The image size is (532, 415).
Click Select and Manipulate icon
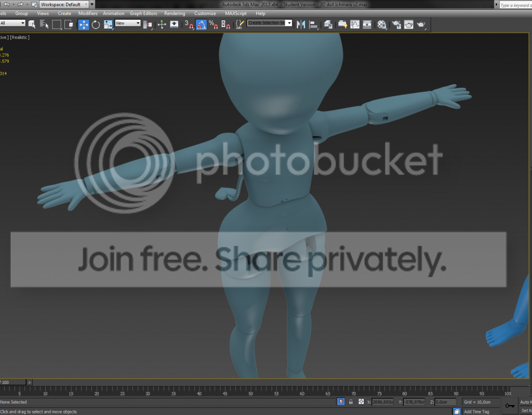[x=162, y=24]
